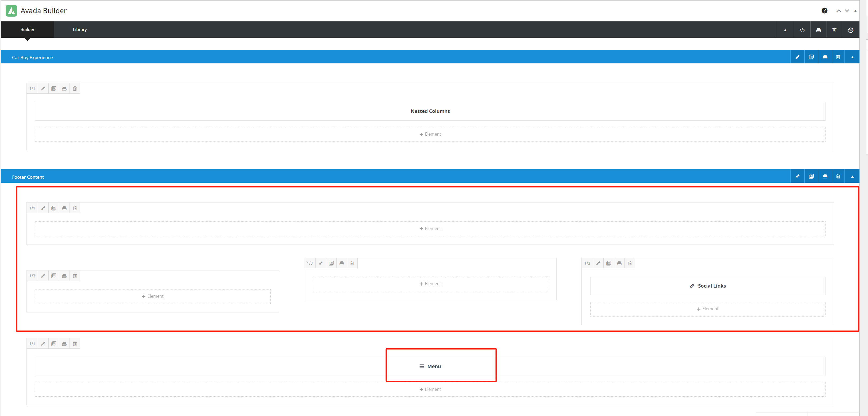Edit the Menu row's 1/1 column settings
This screenshot has height=416, width=868.
(43, 344)
